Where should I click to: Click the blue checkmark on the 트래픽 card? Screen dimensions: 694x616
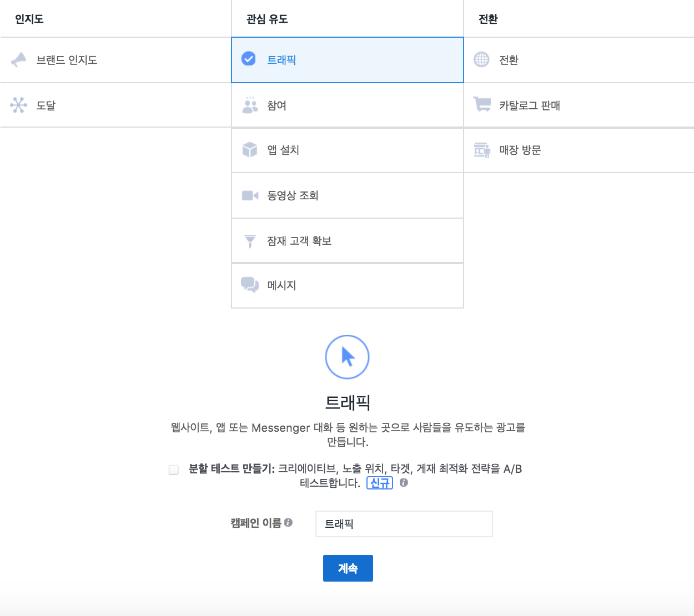pos(248,58)
